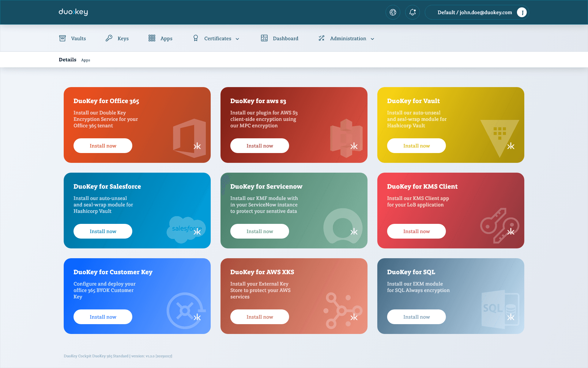Click the user avatar with letter J
Viewport: 588px width, 368px height.
[x=522, y=12]
